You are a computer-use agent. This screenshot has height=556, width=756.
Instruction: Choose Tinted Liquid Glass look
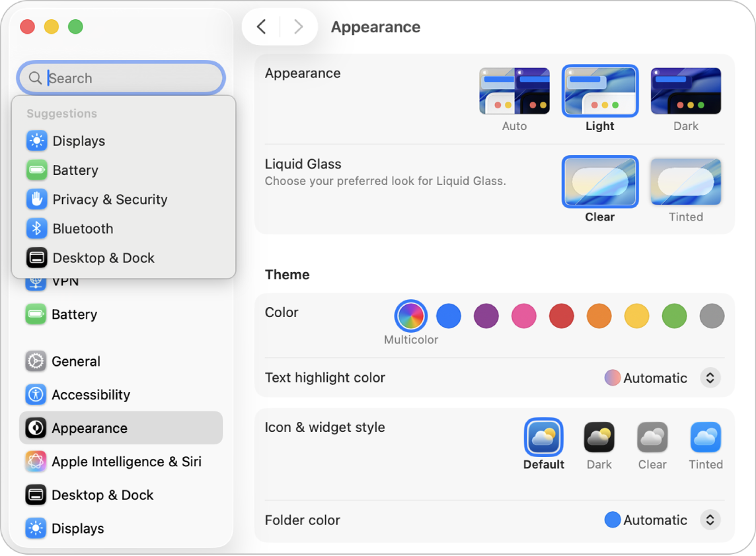click(x=685, y=182)
